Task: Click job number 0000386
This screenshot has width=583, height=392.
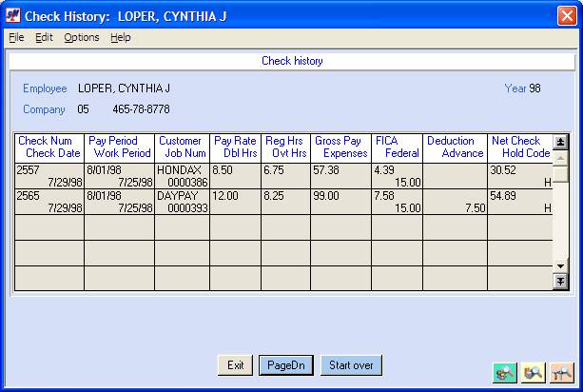Action: pos(187,183)
